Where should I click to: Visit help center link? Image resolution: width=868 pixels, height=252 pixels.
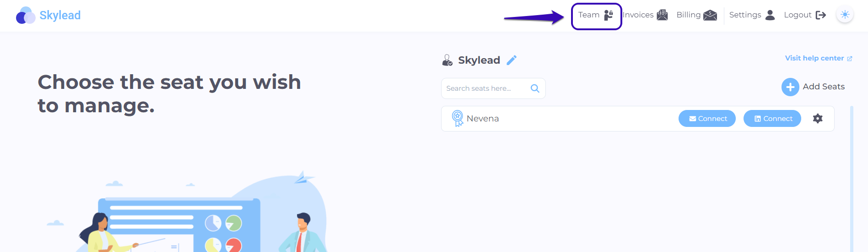[819, 58]
